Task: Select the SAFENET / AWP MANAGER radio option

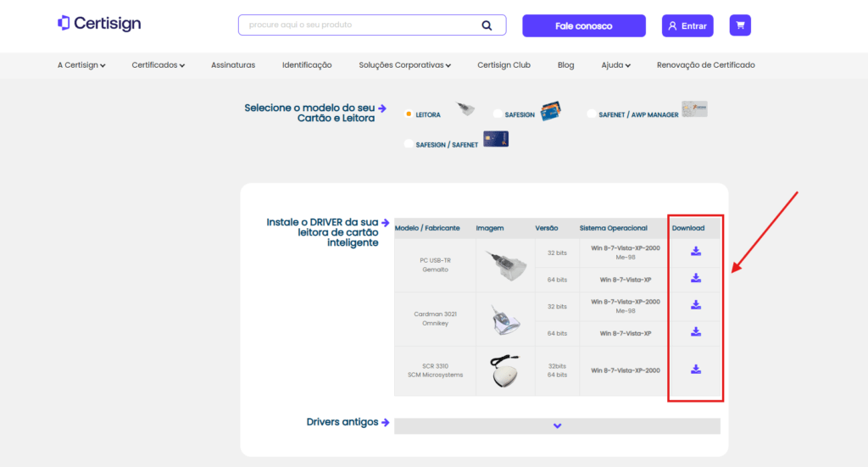Action: [x=591, y=114]
